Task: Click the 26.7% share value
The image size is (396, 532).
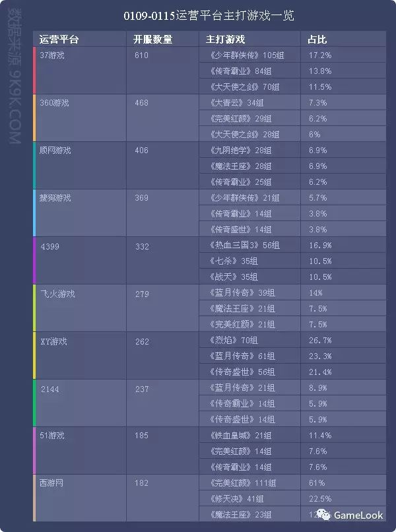Action: coord(320,340)
